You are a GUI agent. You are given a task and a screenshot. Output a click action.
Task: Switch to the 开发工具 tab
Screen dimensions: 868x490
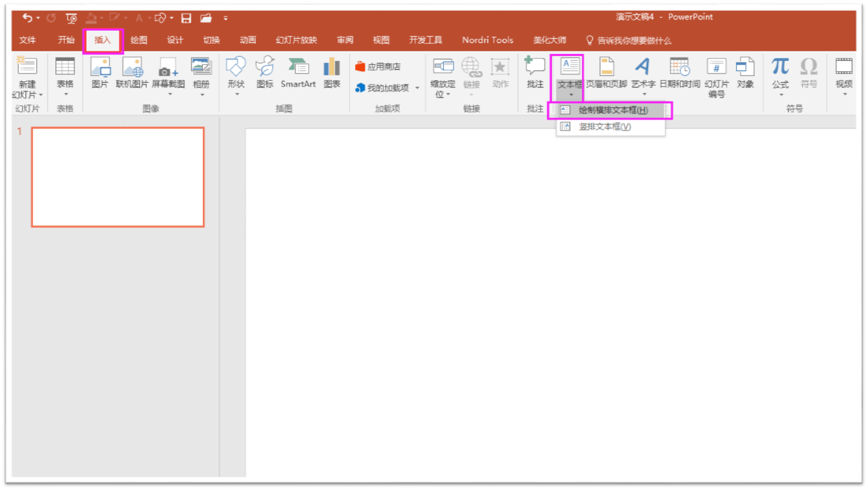coord(425,40)
